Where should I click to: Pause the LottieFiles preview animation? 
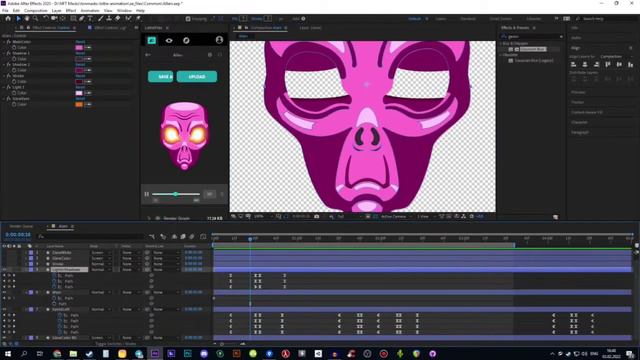[147, 194]
